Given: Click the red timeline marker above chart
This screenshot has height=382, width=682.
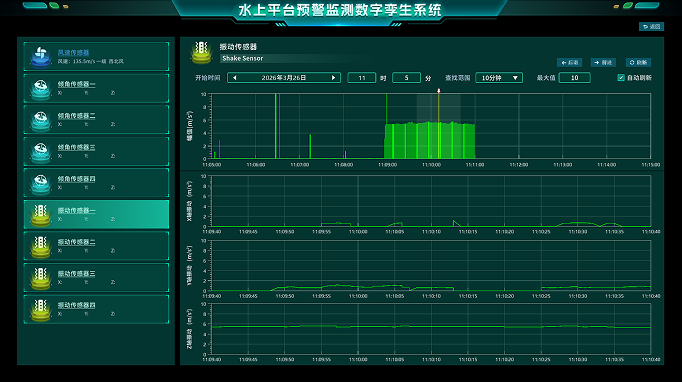Looking at the screenshot, I should (x=438, y=91).
